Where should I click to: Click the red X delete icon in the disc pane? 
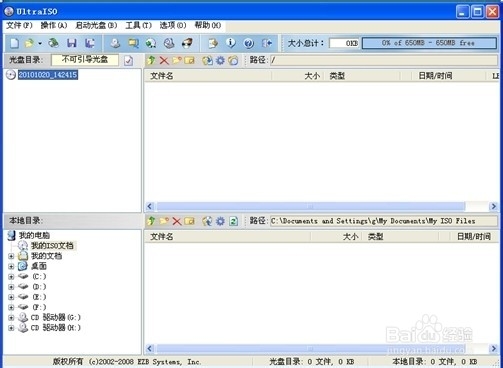[x=164, y=60]
